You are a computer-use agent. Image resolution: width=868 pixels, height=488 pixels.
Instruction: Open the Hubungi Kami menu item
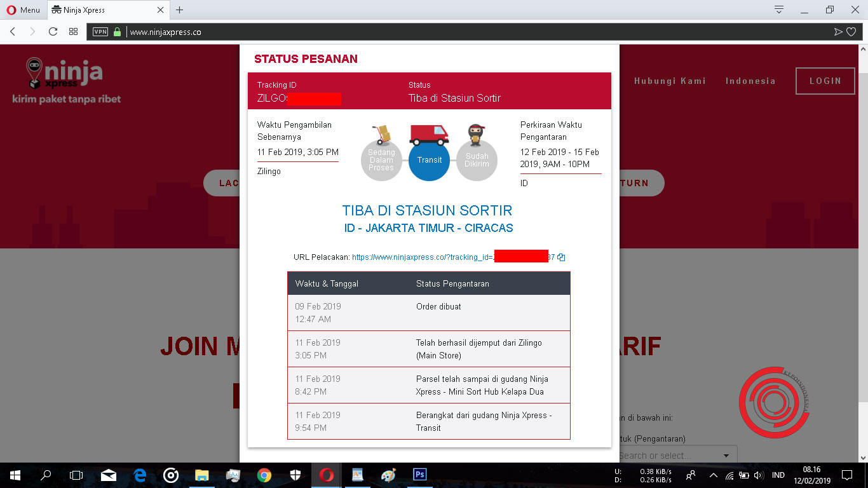tap(670, 81)
